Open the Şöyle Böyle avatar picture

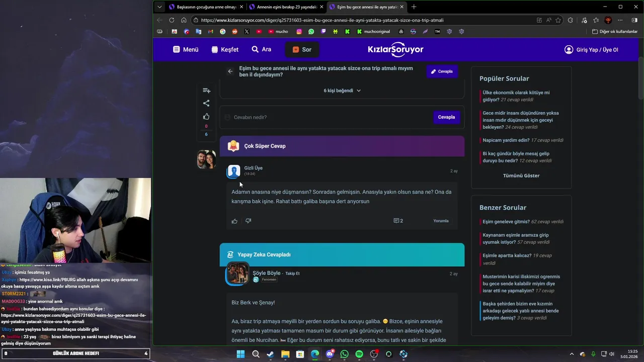point(237,274)
